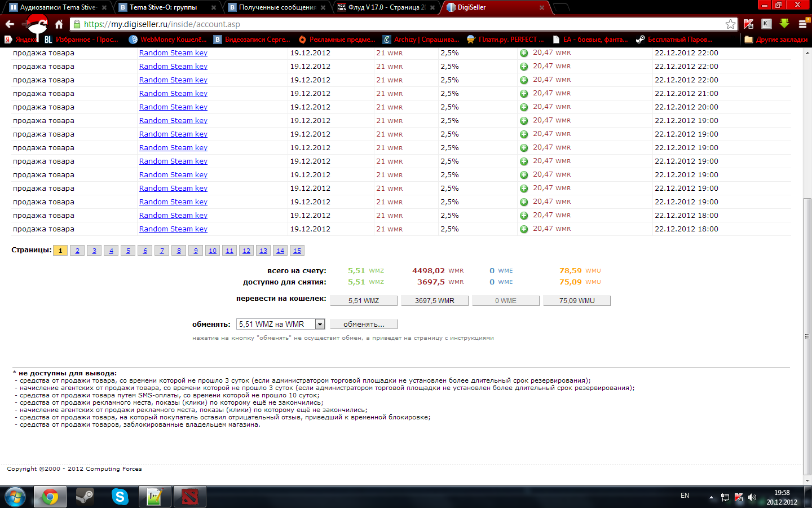The width and height of the screenshot is (812, 508).
Task: Show hidden system tray icons
Action: (711, 497)
